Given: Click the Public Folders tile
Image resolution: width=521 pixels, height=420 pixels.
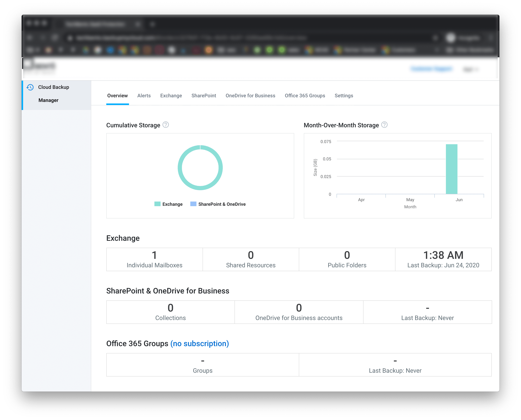Looking at the screenshot, I should 347,260.
